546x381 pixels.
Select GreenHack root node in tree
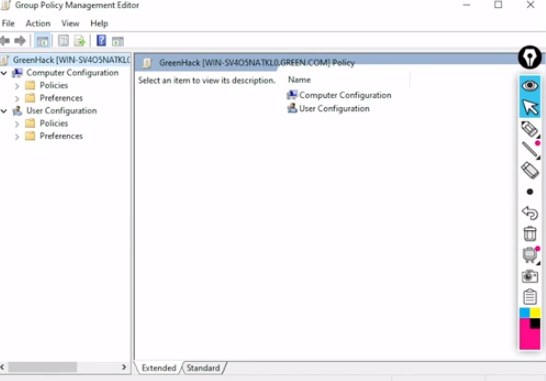pos(66,60)
